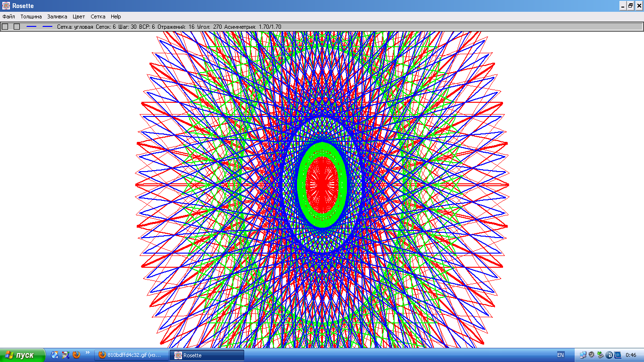Click the 'ВСР: 6' status value
Screen dimensions: 644x362
(x=147, y=27)
